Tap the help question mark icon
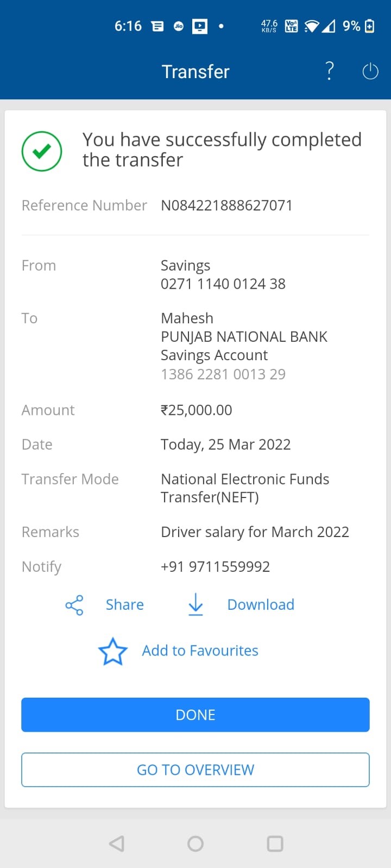This screenshot has width=391, height=868. [x=329, y=71]
